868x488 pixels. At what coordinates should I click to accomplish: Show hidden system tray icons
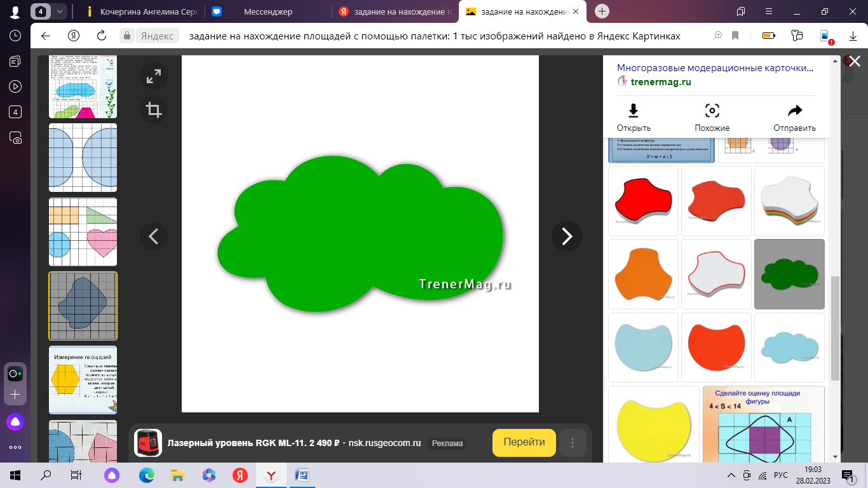click(x=730, y=475)
